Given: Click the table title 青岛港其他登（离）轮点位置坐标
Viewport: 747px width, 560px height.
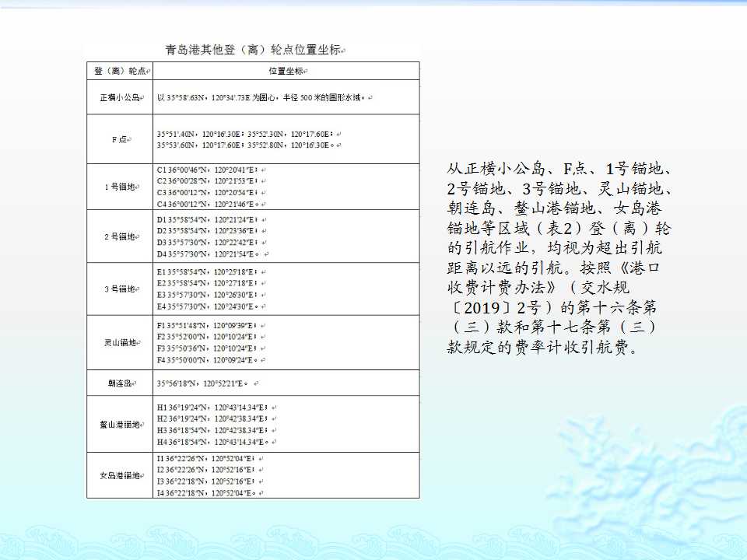Looking at the screenshot, I should (254, 50).
